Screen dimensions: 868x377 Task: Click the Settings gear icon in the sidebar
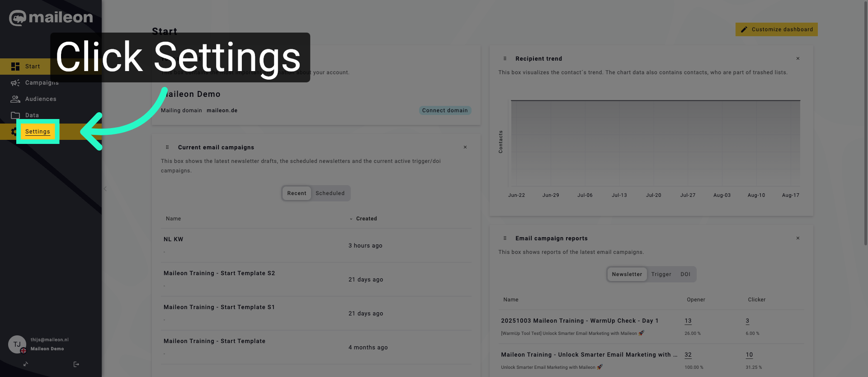coord(14,132)
